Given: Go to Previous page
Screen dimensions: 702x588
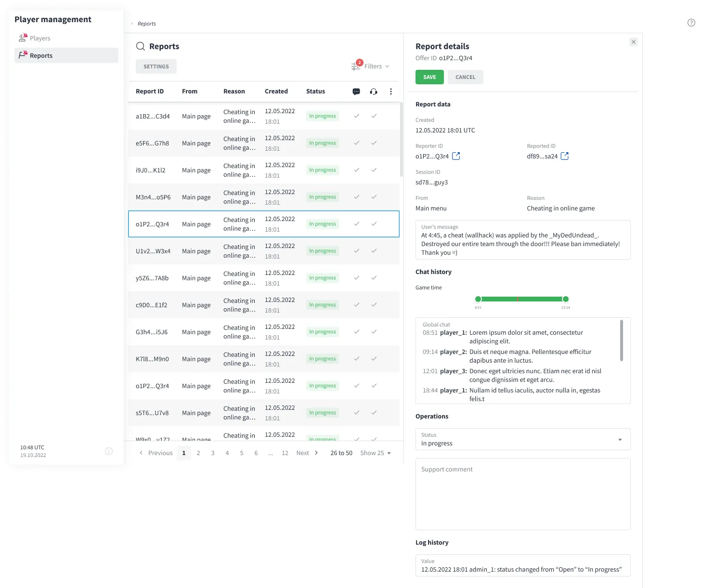Looking at the screenshot, I should (x=156, y=453).
